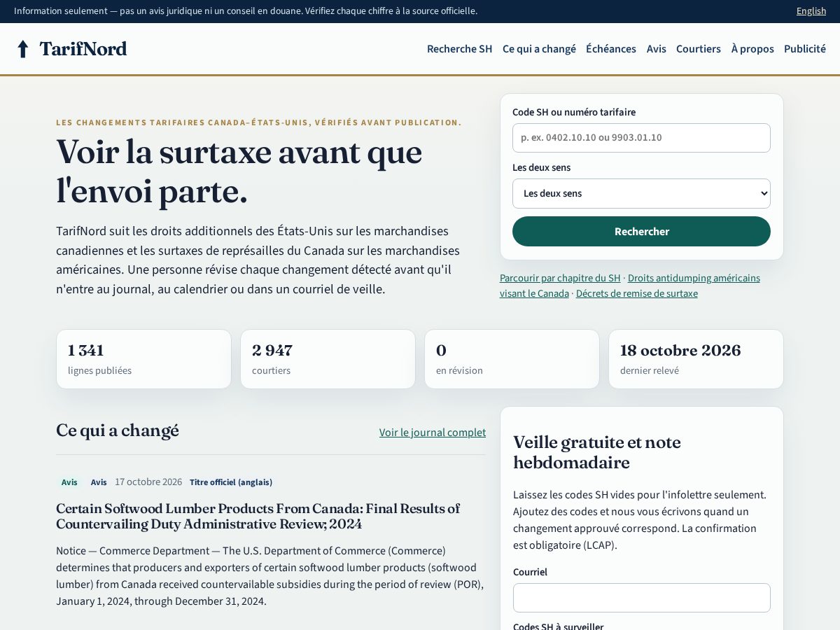Click the TarifNord arrow logo icon

pos(22,49)
